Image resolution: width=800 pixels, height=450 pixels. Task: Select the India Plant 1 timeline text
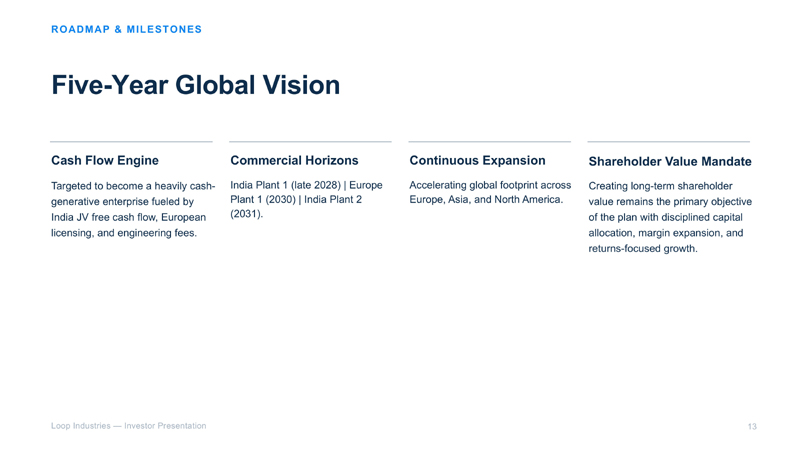click(x=306, y=199)
